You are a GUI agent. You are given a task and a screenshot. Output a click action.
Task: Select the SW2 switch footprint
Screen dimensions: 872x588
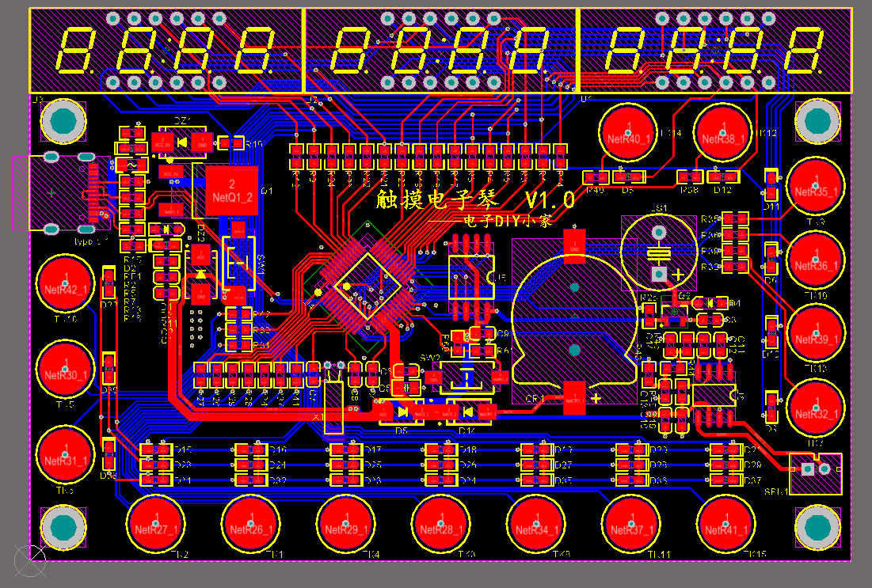point(467,377)
